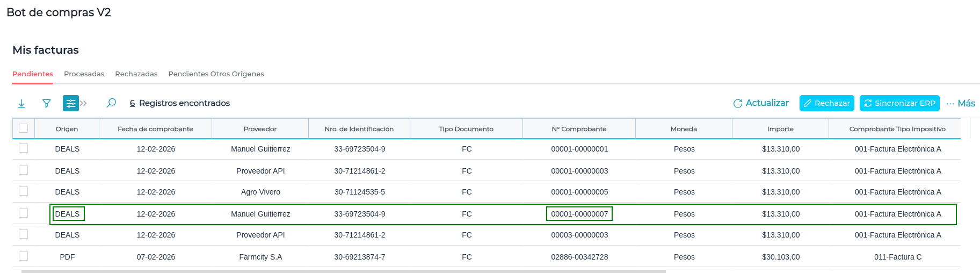Click the Actualizar refresh icon
Image resolution: width=980 pixels, height=273 pixels.
[738, 103]
